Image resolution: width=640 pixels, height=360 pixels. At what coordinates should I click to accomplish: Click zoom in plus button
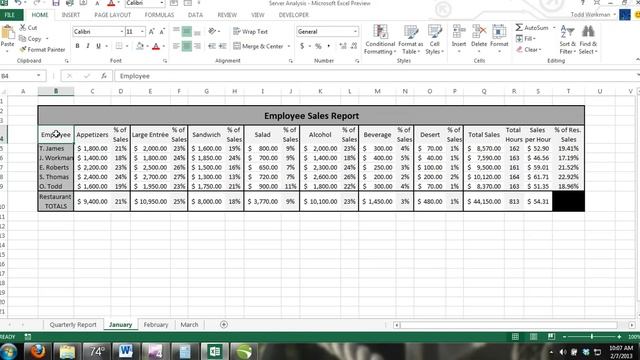click(619, 337)
